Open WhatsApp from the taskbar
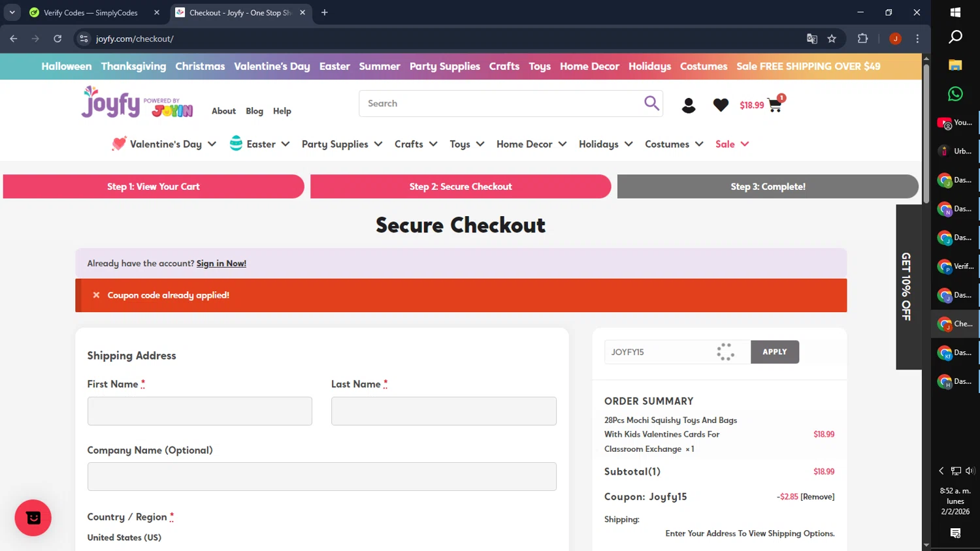980x551 pixels. point(955,93)
